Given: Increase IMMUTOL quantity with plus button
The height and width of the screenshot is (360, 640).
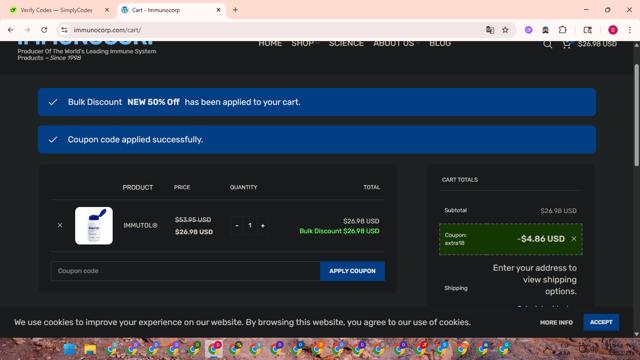Looking at the screenshot, I should tap(263, 225).
